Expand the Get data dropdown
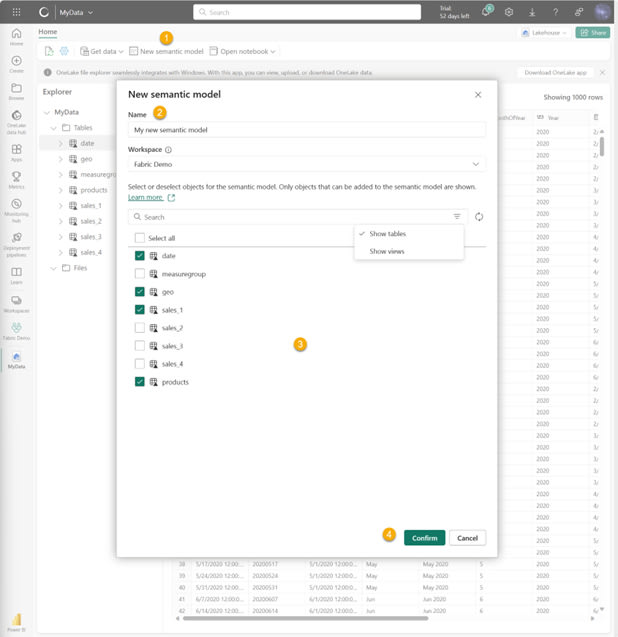This screenshot has height=637, width=618. (x=101, y=51)
